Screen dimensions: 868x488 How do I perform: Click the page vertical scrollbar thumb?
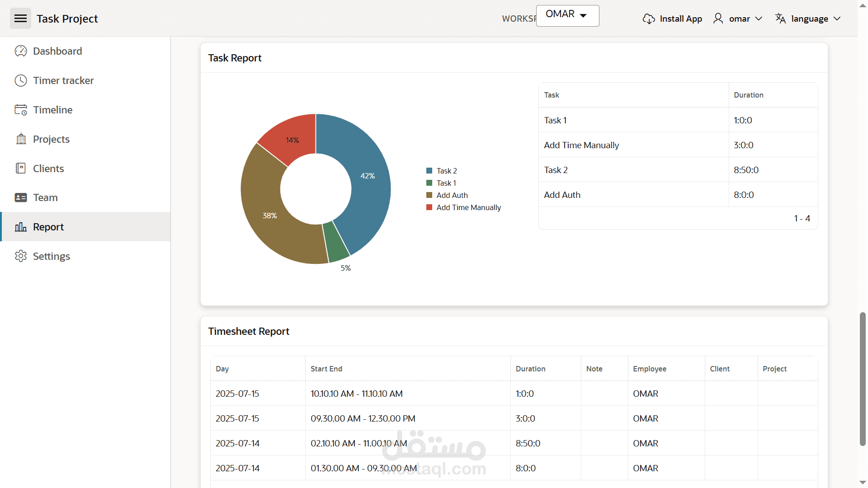tap(863, 379)
